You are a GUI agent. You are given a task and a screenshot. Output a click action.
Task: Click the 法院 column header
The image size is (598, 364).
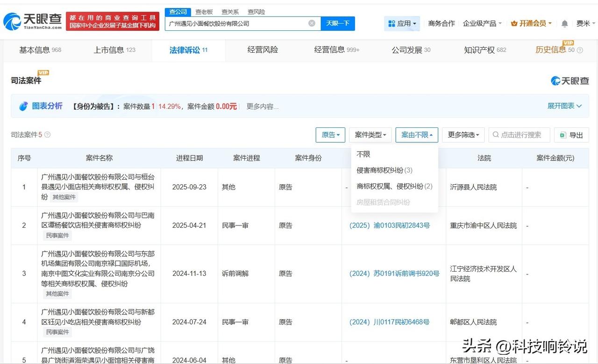pyautogui.click(x=484, y=158)
